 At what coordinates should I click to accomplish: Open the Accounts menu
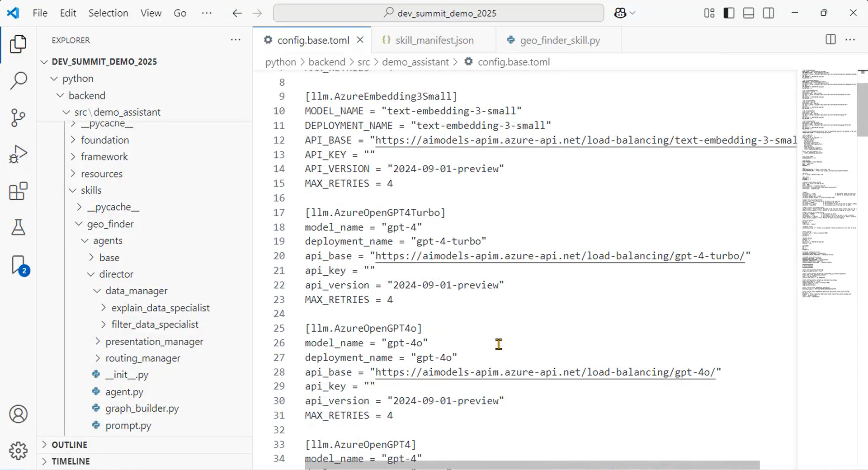click(18, 414)
